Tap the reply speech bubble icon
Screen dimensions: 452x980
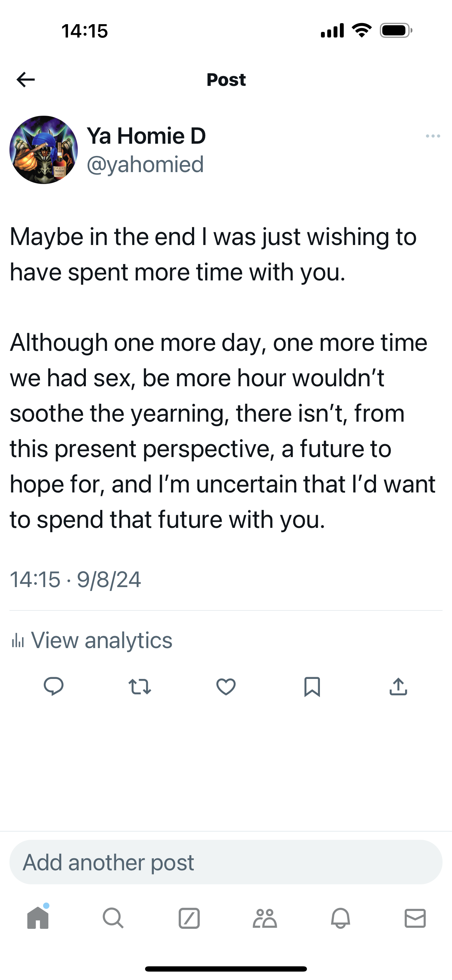tap(54, 687)
